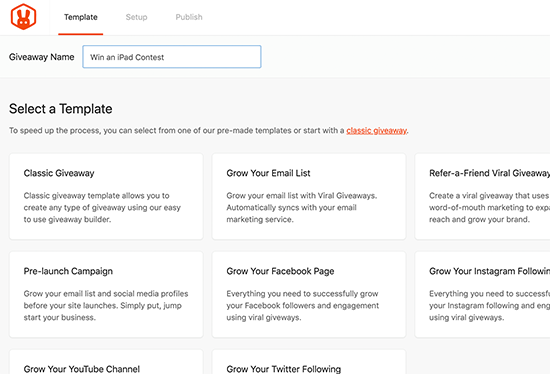The width and height of the screenshot is (550, 374).
Task: Select the Classic Giveaway template card
Action: pos(106,196)
